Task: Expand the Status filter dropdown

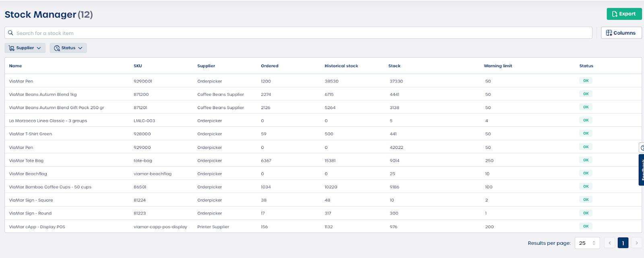Action: point(68,48)
